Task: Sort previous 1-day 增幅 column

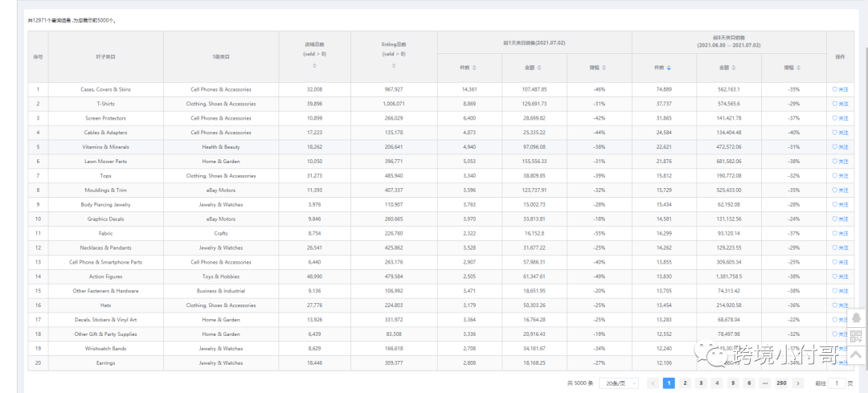Action: (x=604, y=68)
